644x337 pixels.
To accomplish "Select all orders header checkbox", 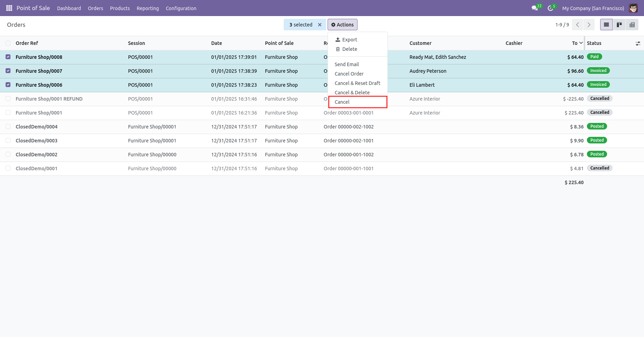I will tap(8, 43).
